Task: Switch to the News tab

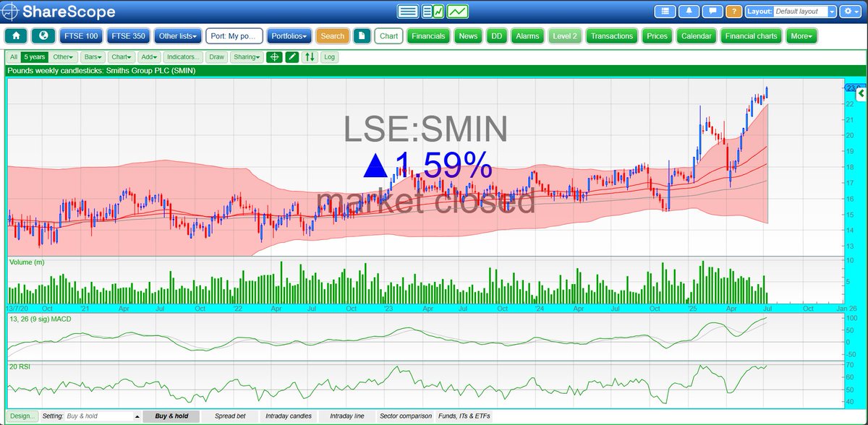Action: tap(468, 36)
